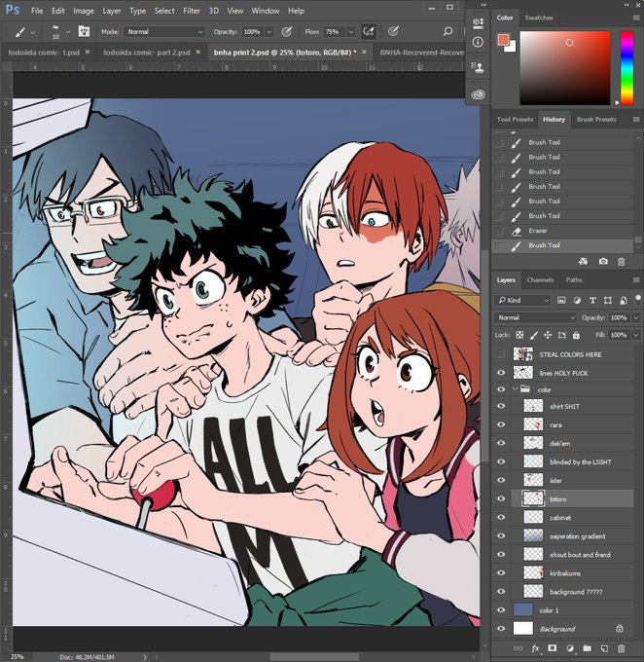Toggle pressure for size icon
Image resolution: width=644 pixels, height=662 pixels.
tap(393, 31)
